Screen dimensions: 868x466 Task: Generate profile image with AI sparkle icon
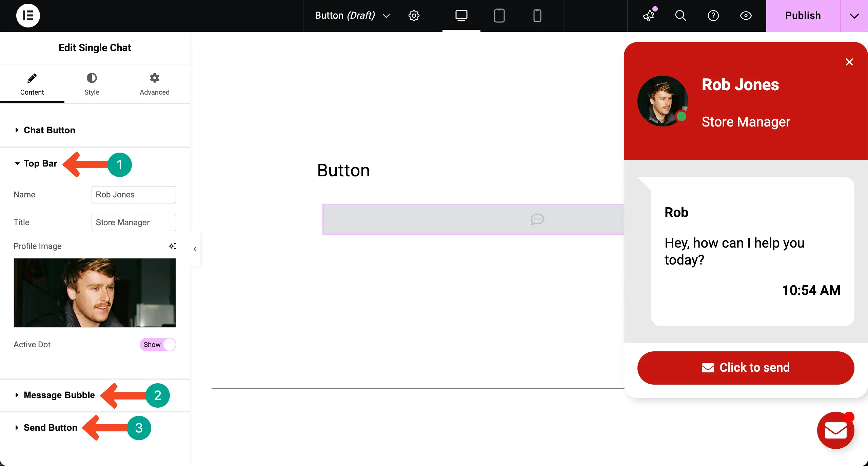tap(172, 246)
